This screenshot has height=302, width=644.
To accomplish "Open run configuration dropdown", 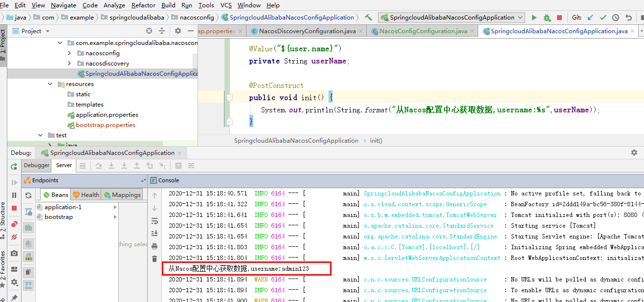I will click(520, 18).
